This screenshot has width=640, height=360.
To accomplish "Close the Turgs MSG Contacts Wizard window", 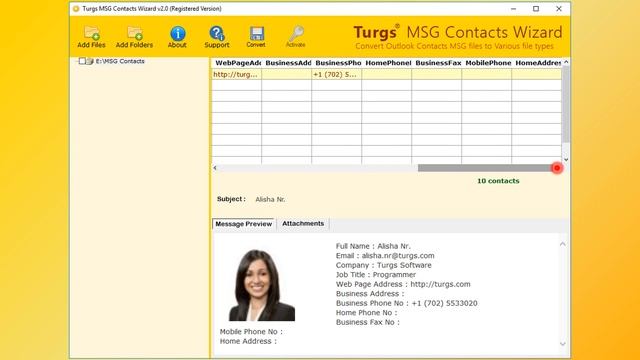I will pyautogui.click(x=559, y=9).
